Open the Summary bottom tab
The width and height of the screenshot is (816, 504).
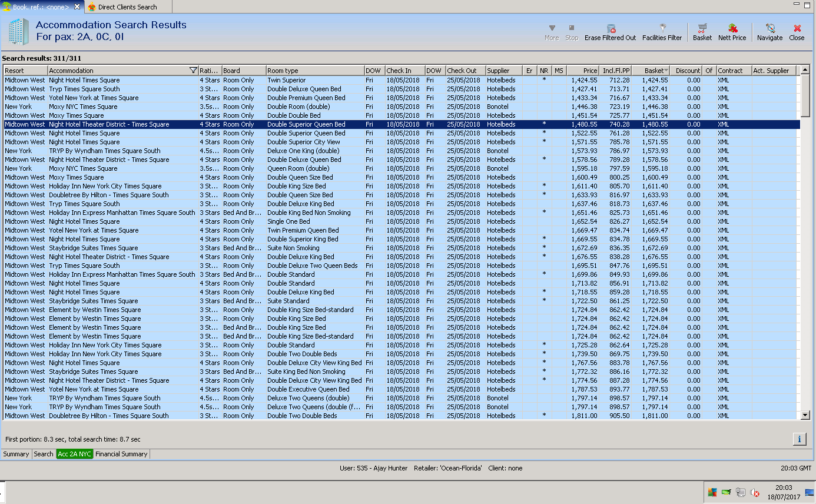(16, 454)
